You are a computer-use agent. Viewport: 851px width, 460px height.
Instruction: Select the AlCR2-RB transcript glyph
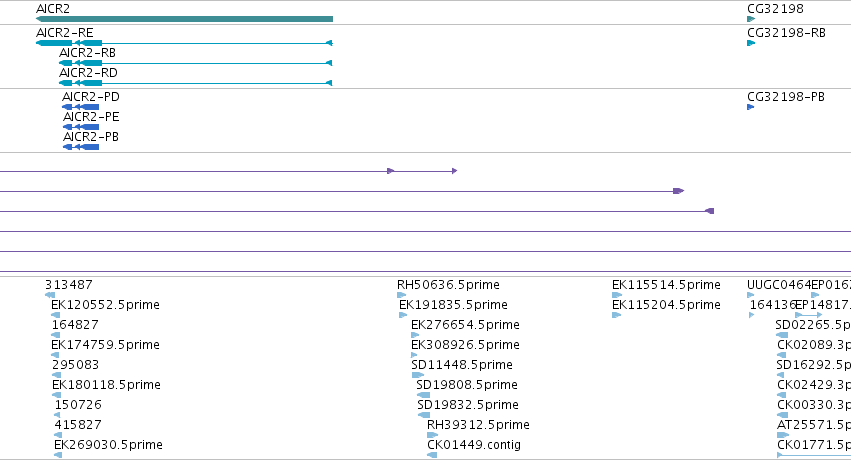click(x=195, y=63)
